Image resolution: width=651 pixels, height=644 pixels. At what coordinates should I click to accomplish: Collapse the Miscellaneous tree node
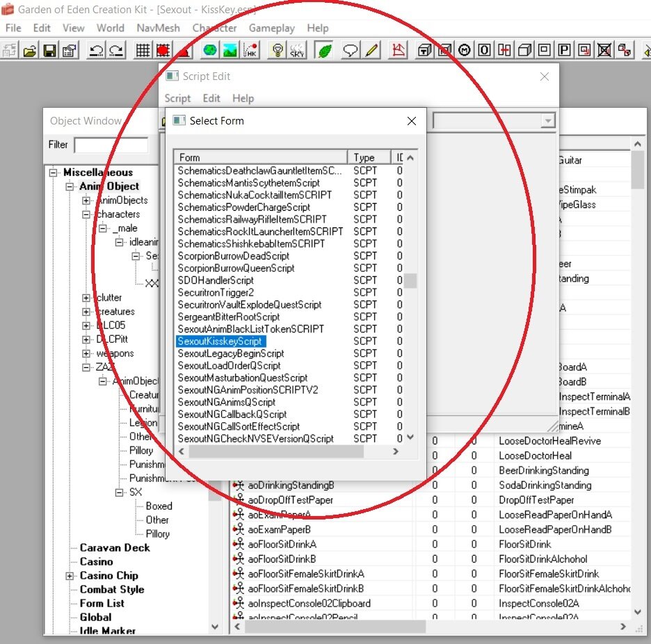click(53, 172)
